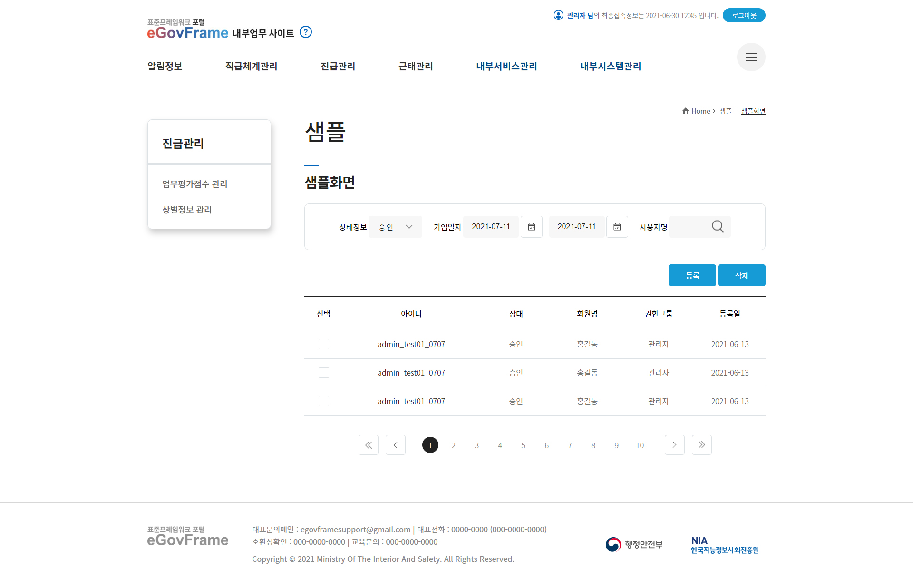Click the help question mark icon
The width and height of the screenshot is (913, 588).
306,32
